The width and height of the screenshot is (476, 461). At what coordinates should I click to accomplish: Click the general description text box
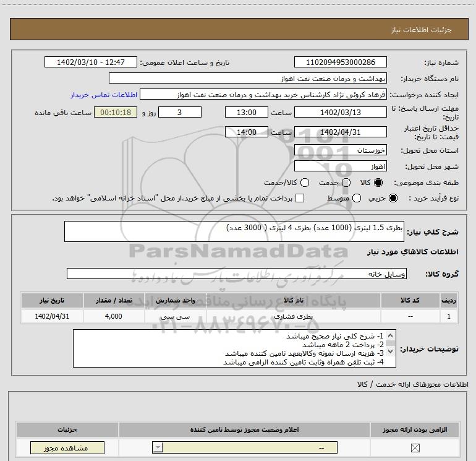234,231
